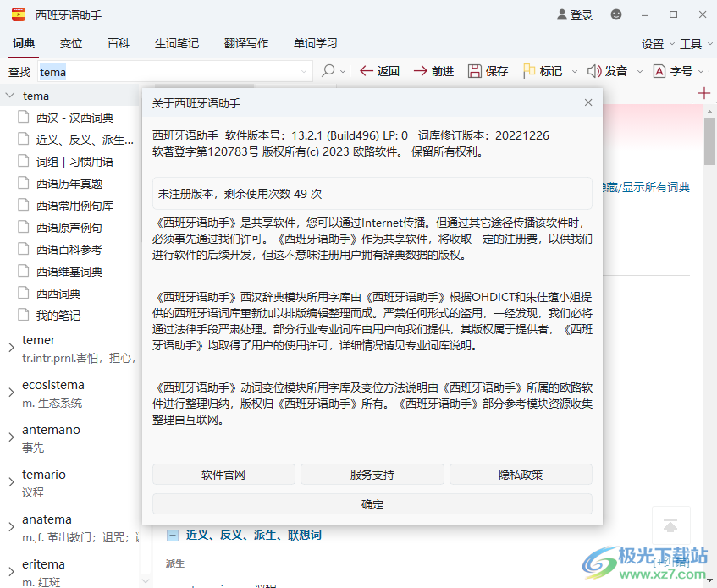Click the 服务支持 button
Viewport: 717px width, 588px height.
pyautogui.click(x=372, y=475)
